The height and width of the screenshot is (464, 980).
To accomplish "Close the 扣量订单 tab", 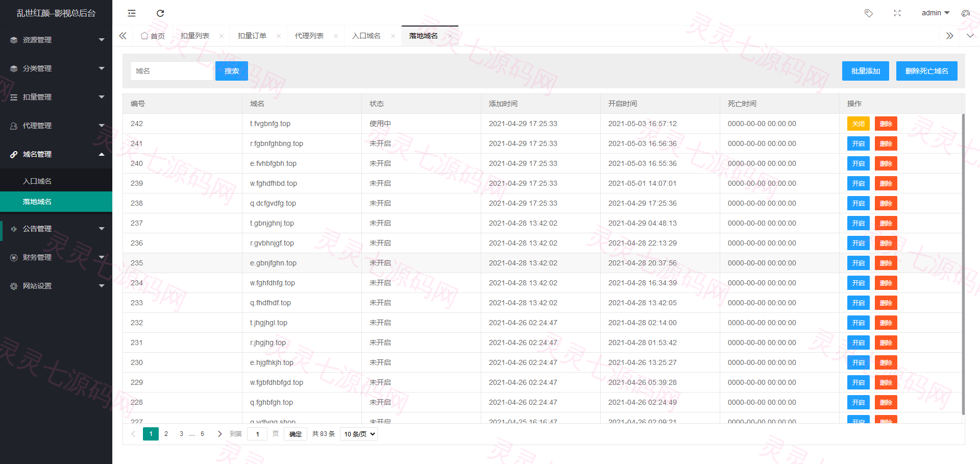I will [x=279, y=36].
